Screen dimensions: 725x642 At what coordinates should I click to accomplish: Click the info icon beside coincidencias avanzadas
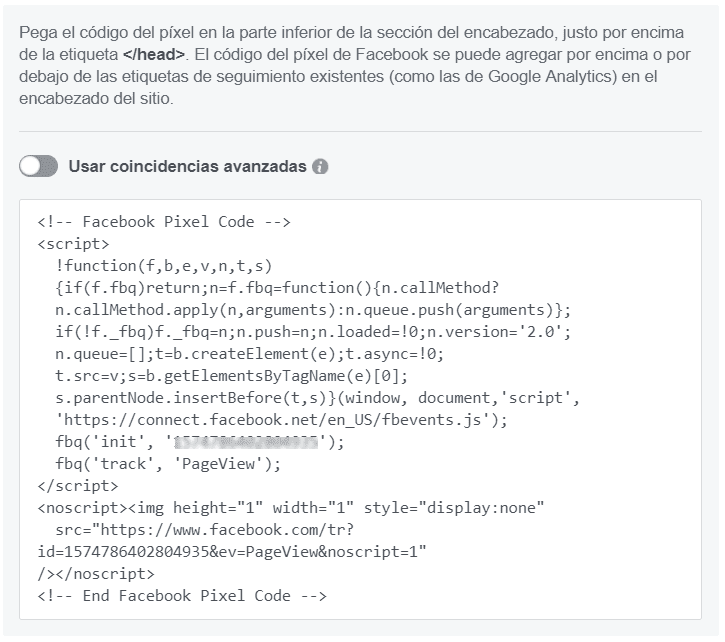tap(320, 167)
